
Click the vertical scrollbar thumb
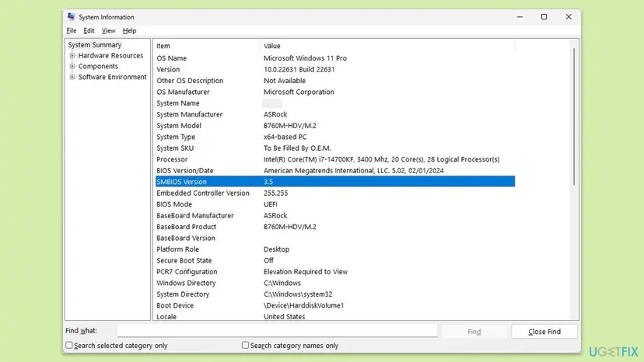(574, 117)
